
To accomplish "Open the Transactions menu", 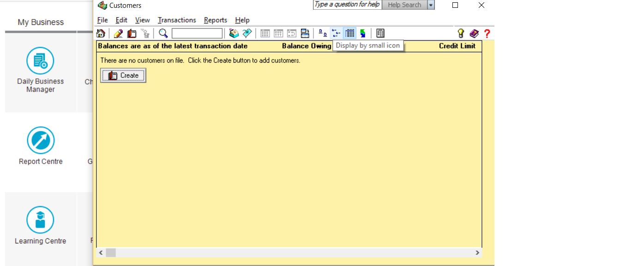I will point(177,20).
